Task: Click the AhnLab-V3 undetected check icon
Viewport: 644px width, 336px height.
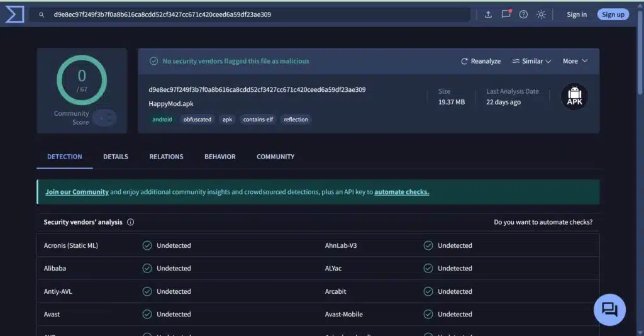Action: pyautogui.click(x=428, y=245)
